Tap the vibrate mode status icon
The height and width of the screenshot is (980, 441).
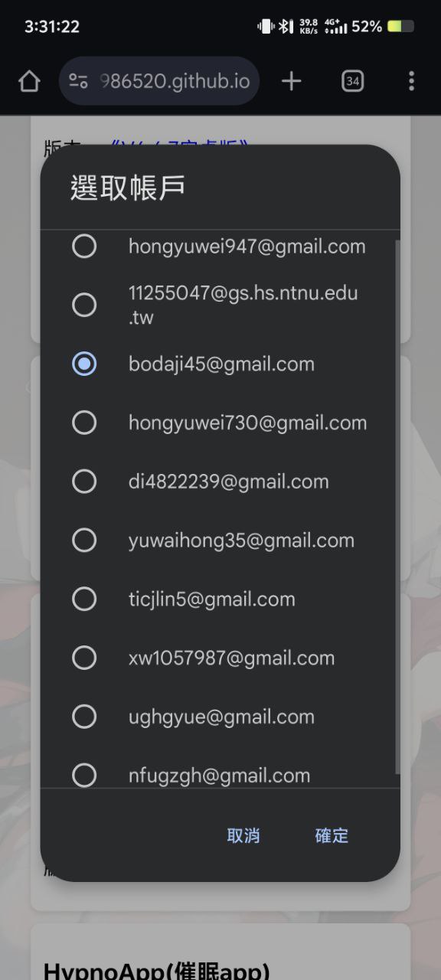(x=266, y=27)
